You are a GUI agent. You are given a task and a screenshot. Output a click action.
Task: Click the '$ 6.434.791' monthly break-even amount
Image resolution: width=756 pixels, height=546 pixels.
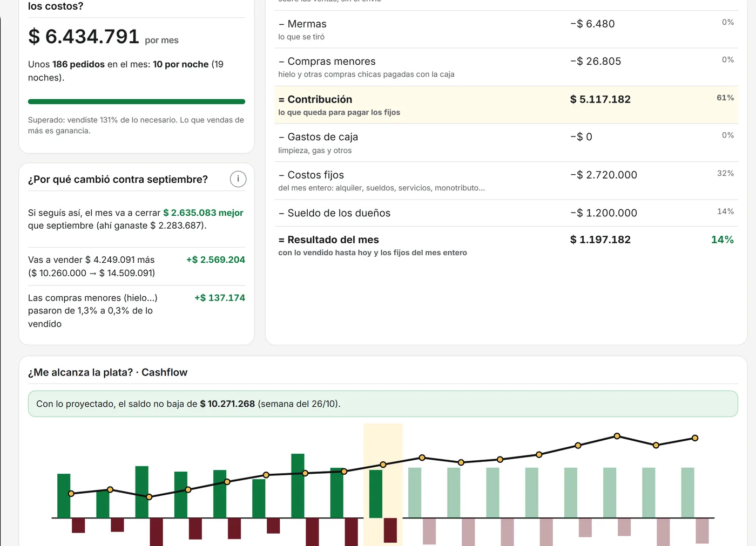point(84,36)
